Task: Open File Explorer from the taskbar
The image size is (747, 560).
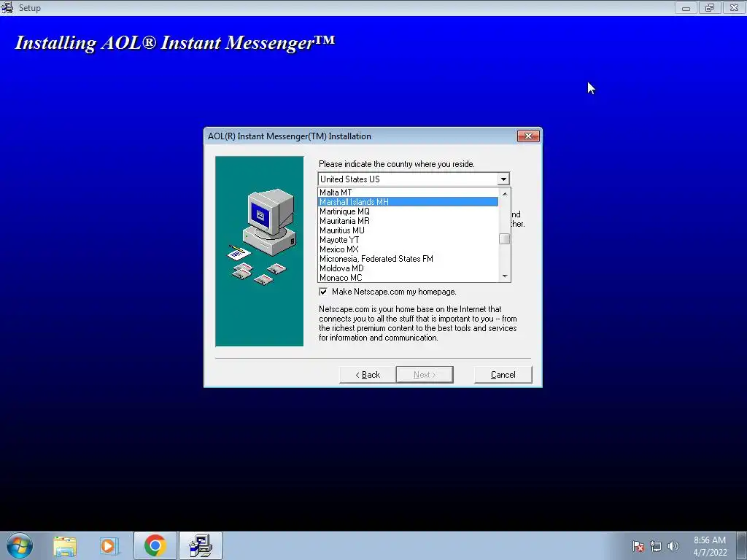Action: click(x=65, y=545)
